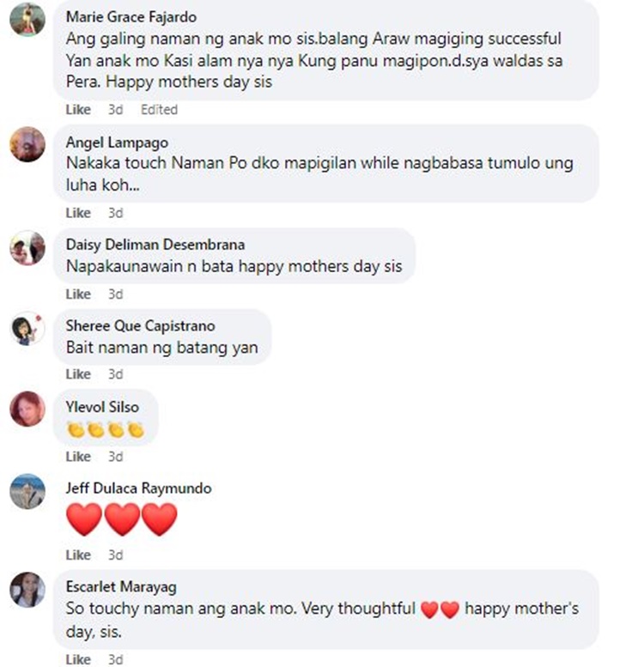Like Daisy Deliman Desembrana's comment
This screenshot has width=644, height=667.
pos(78,294)
